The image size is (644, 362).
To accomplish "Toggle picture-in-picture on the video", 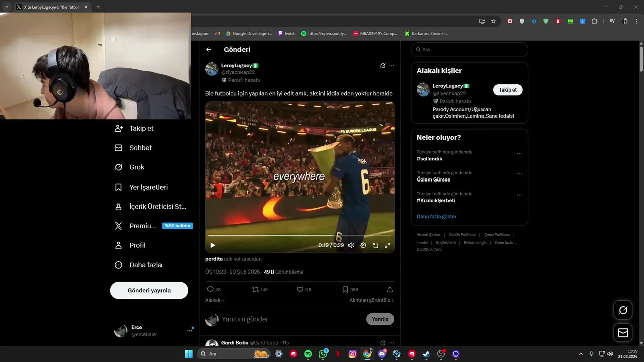I will [375, 245].
